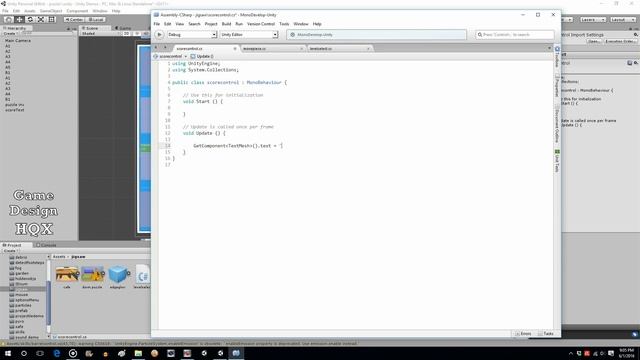The image size is (640, 360).
Task: Open the Layout dropdown in Unity
Action: pos(622,20)
